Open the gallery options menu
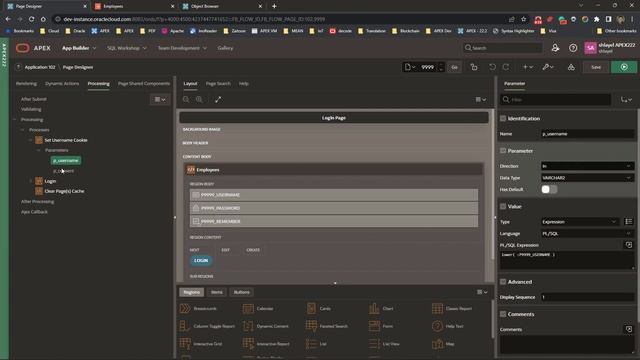 (x=482, y=292)
